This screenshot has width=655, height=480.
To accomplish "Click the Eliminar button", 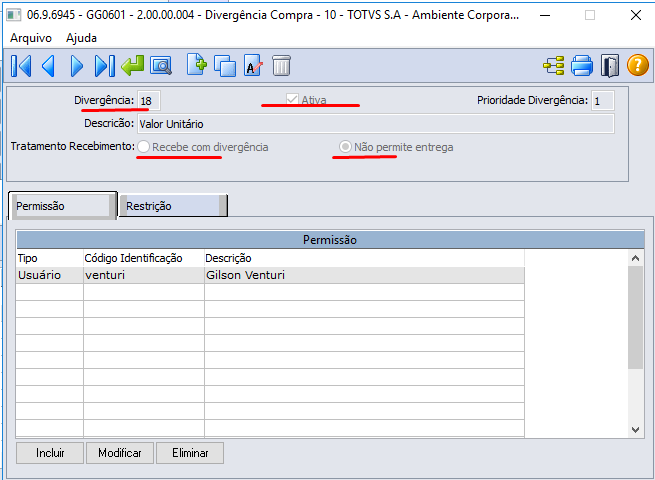I will 190,453.
